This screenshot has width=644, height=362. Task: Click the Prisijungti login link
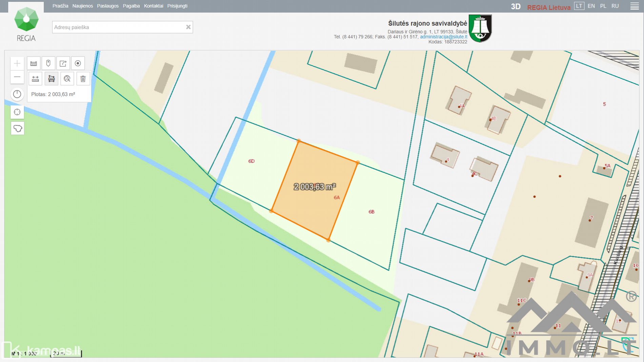(177, 6)
